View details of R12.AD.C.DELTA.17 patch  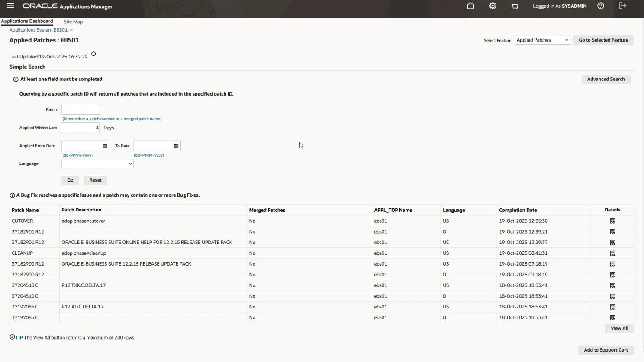[612, 307]
